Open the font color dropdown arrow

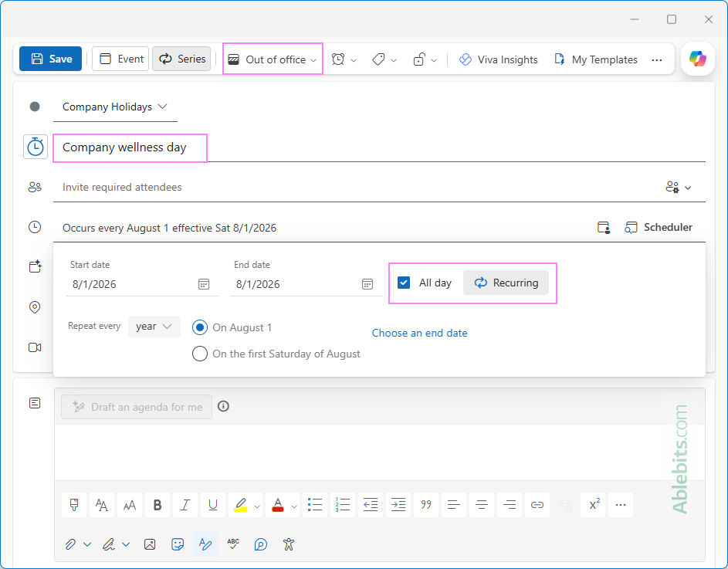(x=294, y=506)
